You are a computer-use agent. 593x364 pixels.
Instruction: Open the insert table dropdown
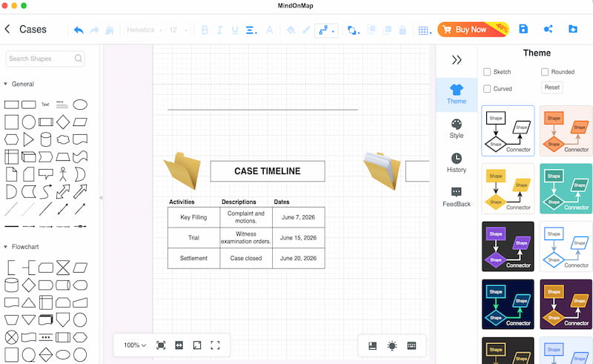pos(425,30)
